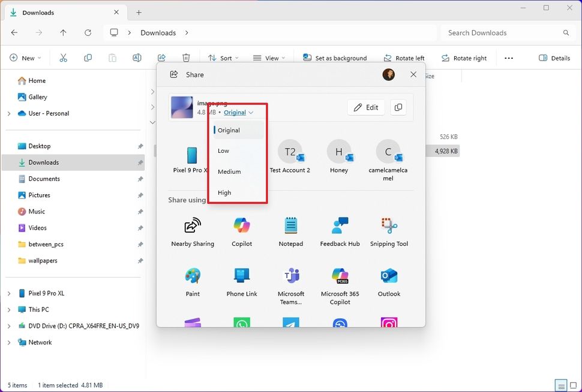Select Phone Link as share target
This screenshot has height=392, width=582.
click(242, 282)
